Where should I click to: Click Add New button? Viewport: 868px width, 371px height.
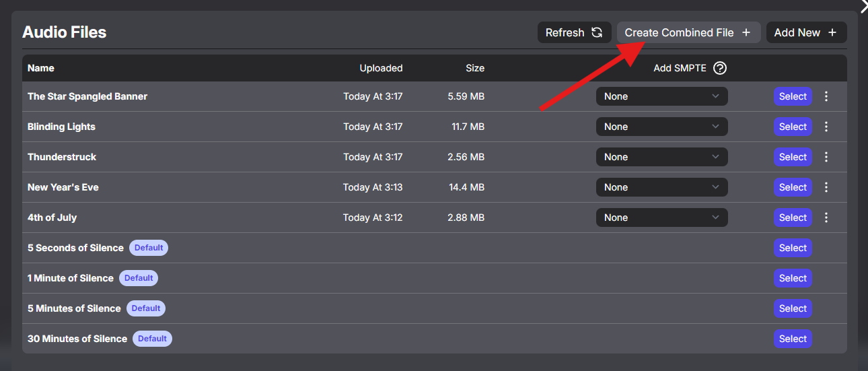pos(806,32)
